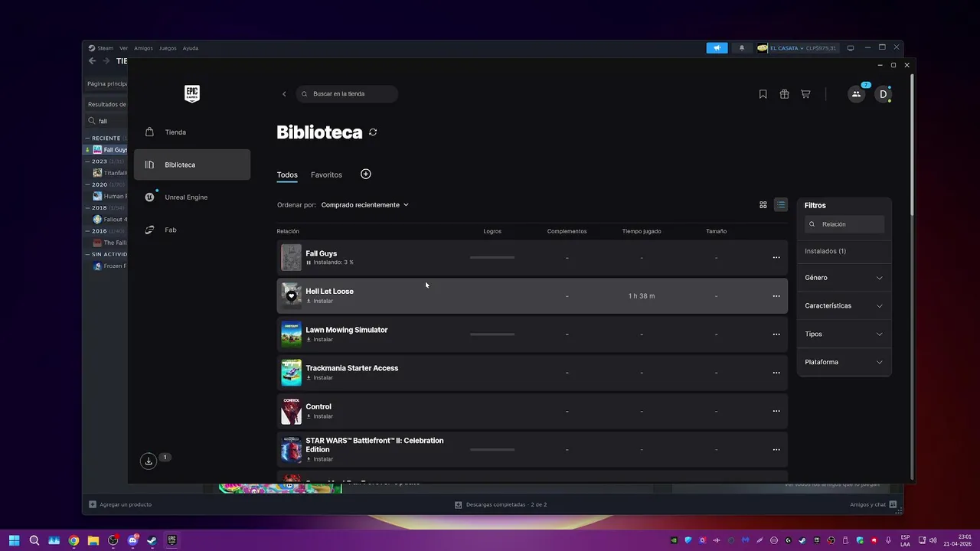Open the Epic friends list icon

[856, 94]
